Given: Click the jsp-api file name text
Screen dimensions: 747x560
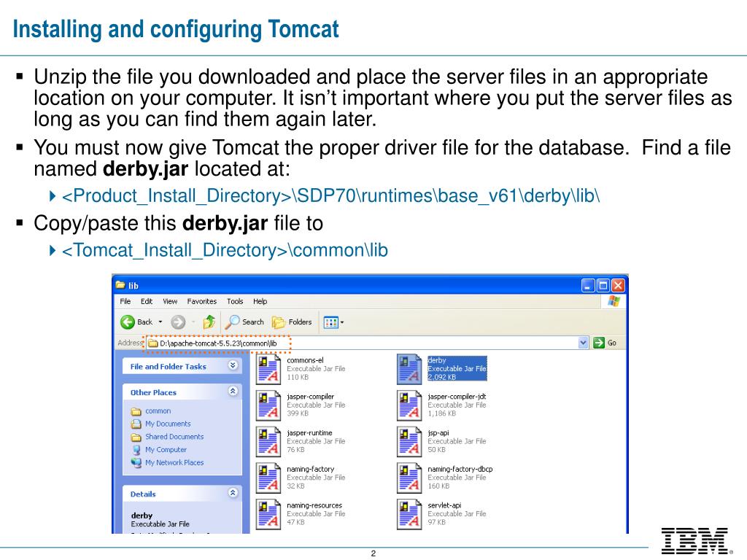Looking at the screenshot, I should (438, 433).
